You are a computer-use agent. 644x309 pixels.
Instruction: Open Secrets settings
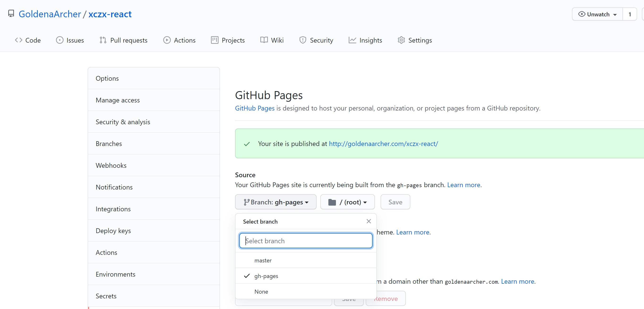click(154, 296)
